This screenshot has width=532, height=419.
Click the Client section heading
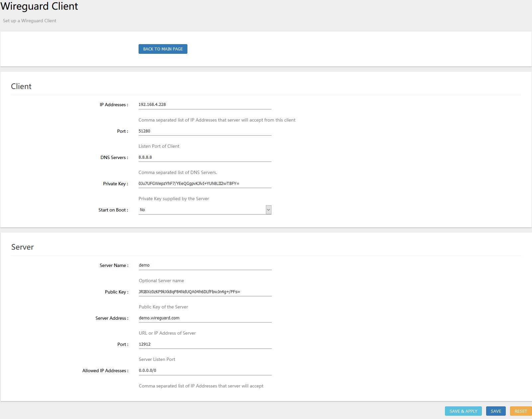21,86
